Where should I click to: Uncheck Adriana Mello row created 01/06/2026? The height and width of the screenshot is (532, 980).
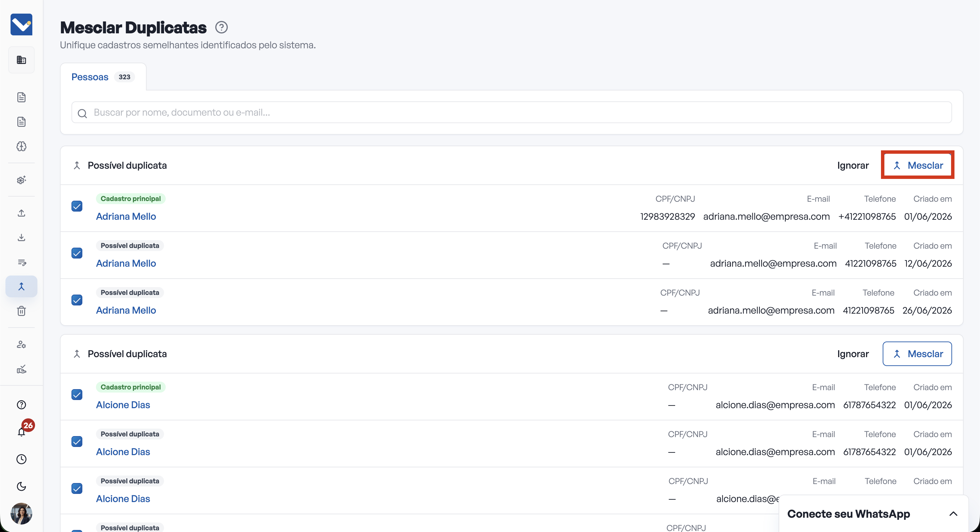pos(77,206)
